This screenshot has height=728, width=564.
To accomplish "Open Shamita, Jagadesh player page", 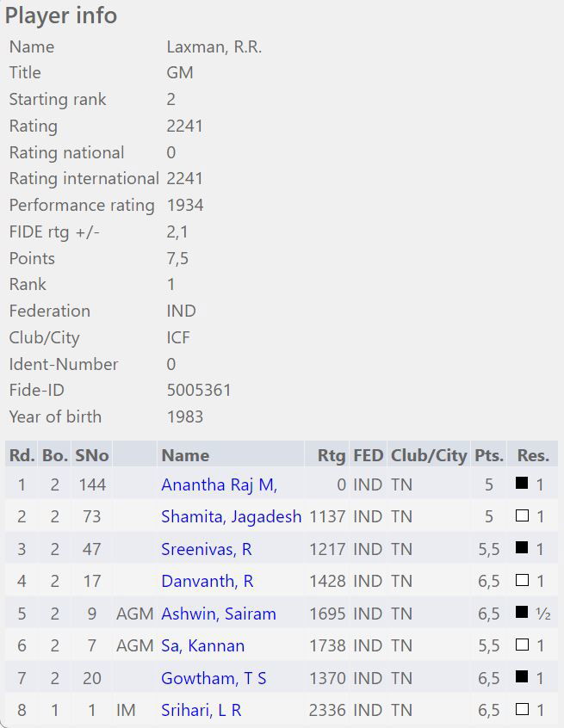I will (231, 516).
